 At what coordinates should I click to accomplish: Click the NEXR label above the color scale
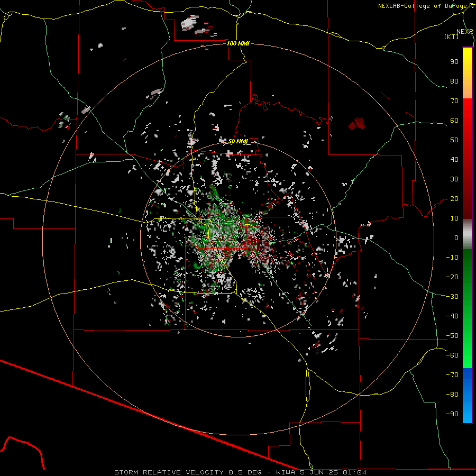(x=465, y=32)
